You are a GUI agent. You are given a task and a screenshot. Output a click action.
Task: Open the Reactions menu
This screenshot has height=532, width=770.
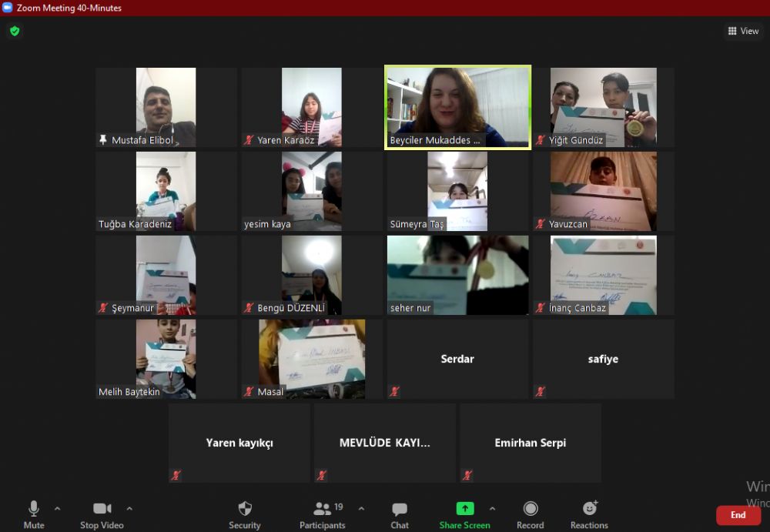(x=589, y=514)
